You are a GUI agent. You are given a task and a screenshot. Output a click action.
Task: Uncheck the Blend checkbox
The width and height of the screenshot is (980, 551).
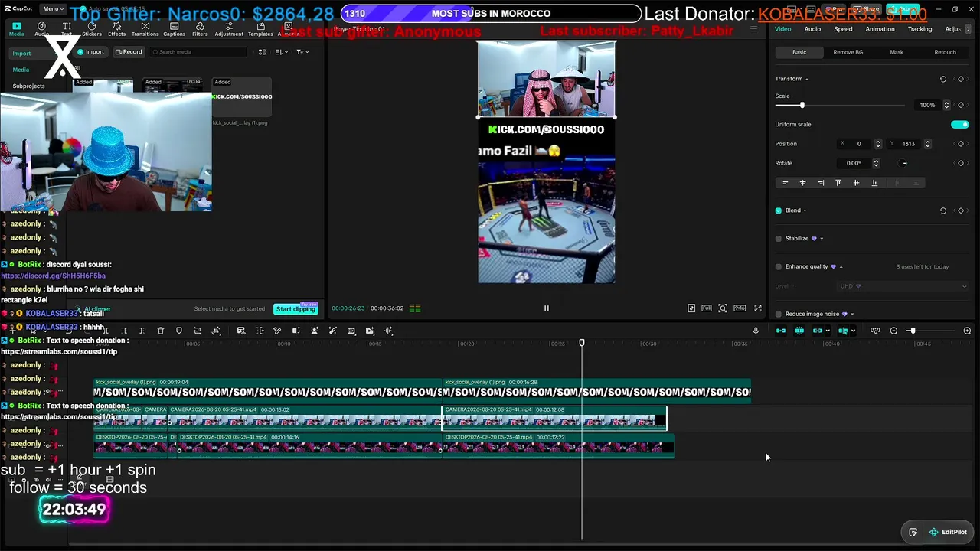779,210
